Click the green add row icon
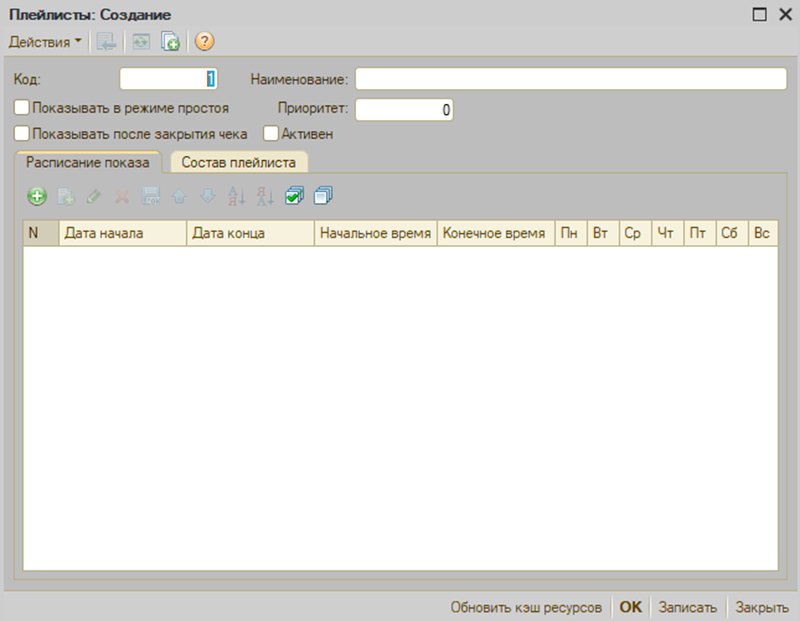800x621 pixels. point(37,196)
